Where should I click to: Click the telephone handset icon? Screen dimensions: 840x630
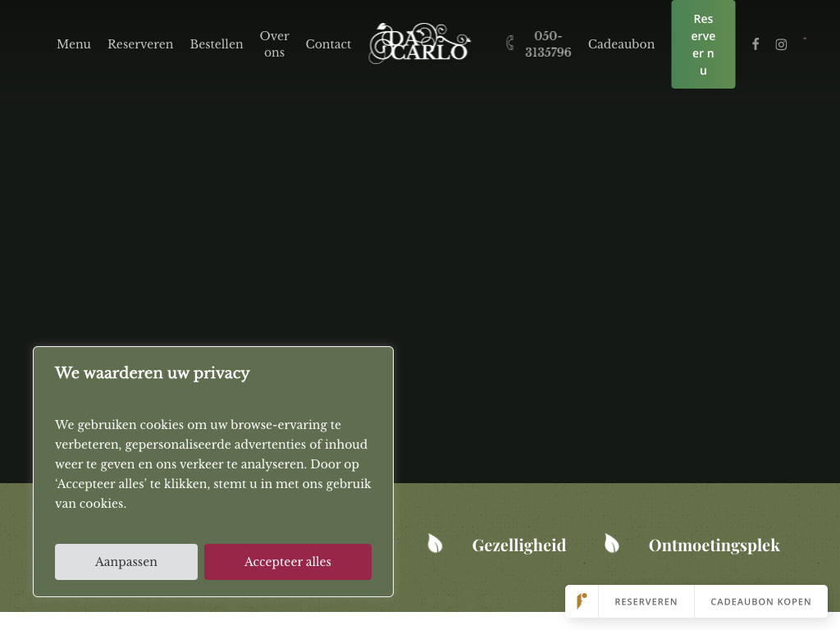point(509,43)
